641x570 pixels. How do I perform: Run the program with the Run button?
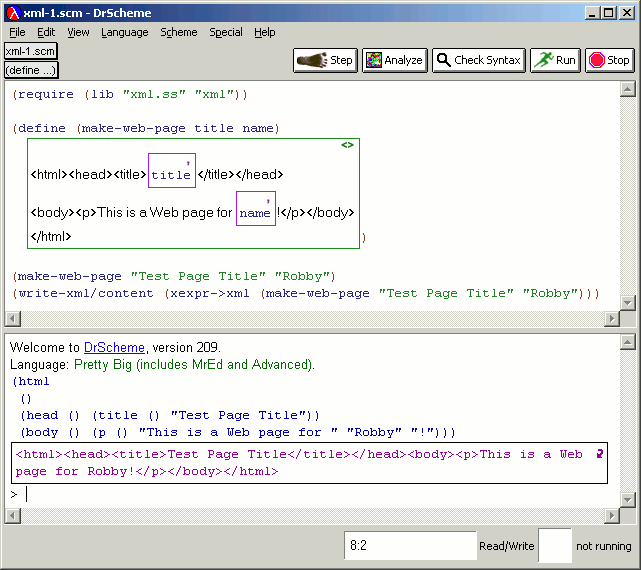555,61
